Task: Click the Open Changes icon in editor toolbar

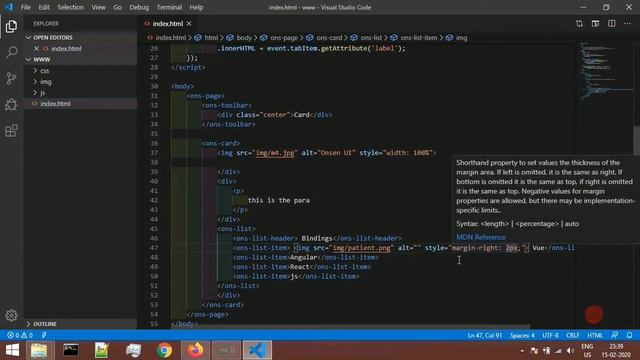Action: pyautogui.click(x=579, y=24)
